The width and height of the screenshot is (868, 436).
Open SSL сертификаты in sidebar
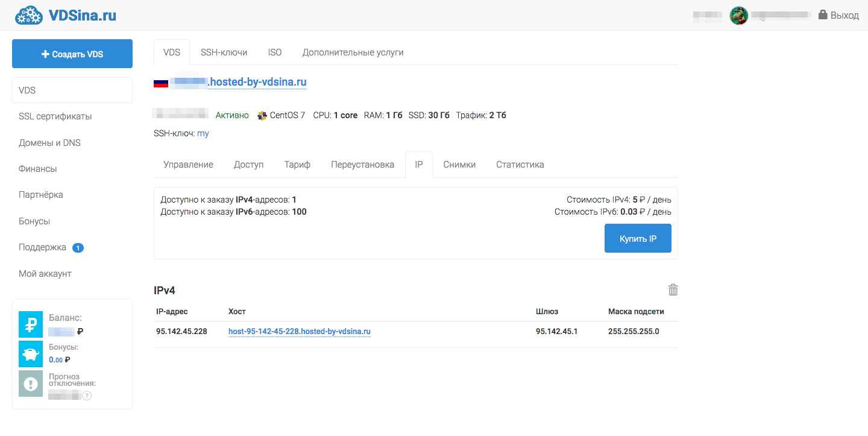click(55, 116)
